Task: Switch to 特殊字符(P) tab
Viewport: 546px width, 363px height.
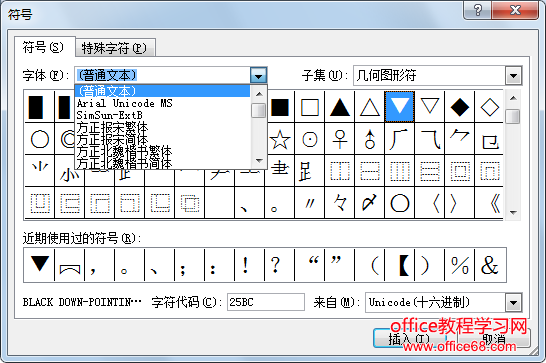Action: pyautogui.click(x=114, y=48)
